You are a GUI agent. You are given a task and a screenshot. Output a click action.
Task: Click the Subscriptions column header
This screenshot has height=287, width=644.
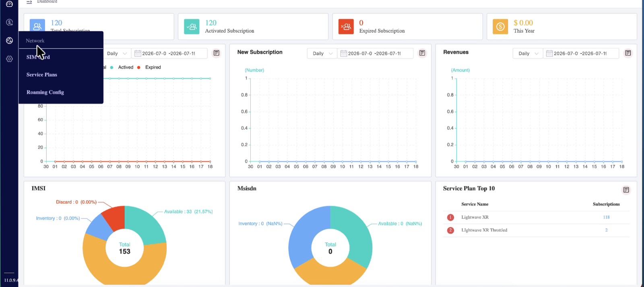[606, 204]
